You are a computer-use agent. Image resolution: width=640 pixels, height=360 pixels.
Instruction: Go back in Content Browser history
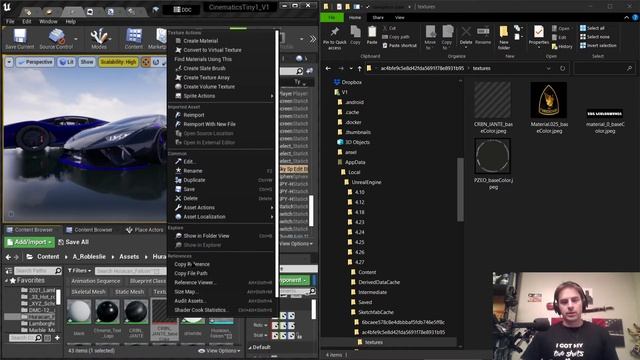pyautogui.click(x=8, y=257)
